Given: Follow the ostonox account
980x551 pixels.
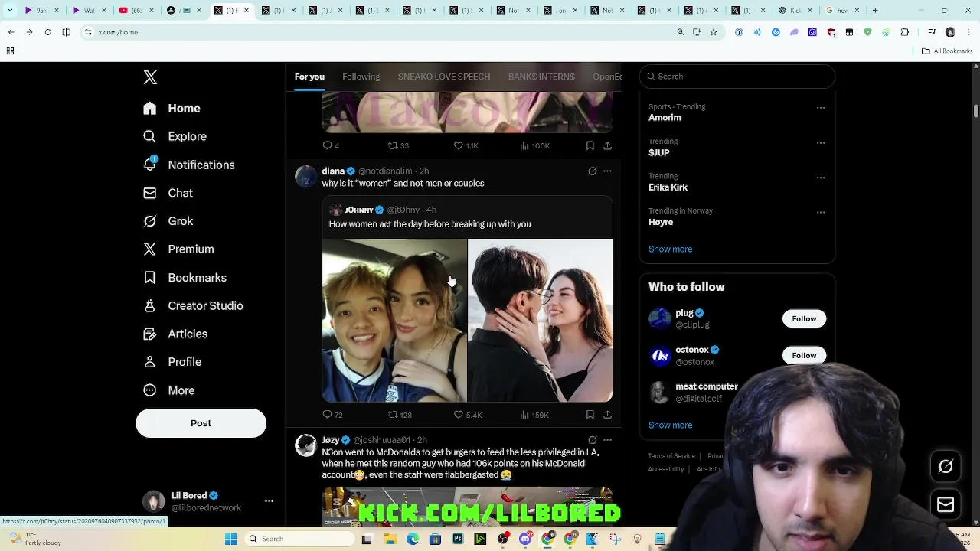Looking at the screenshot, I should (804, 355).
